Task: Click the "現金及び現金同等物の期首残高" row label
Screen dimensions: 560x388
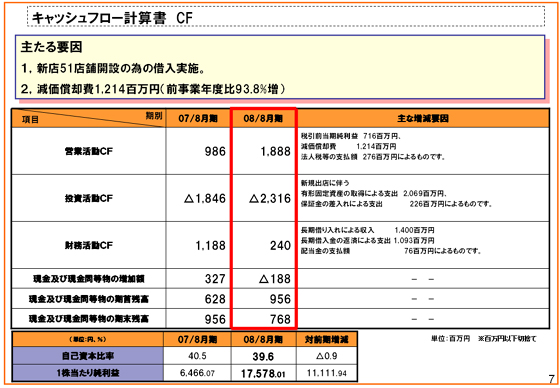Action: [x=89, y=299]
